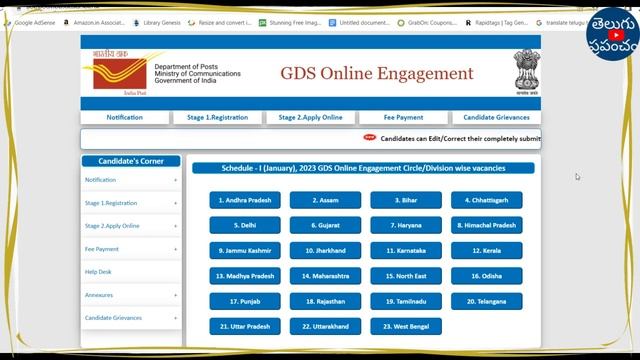Select 5. Delhi circle
640x360 pixels.
click(245, 225)
